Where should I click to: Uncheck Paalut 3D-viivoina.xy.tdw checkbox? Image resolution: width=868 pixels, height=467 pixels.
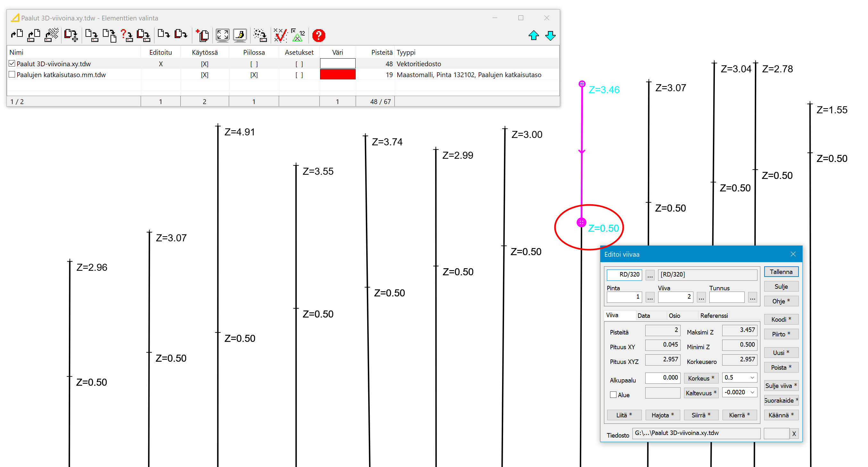12,64
